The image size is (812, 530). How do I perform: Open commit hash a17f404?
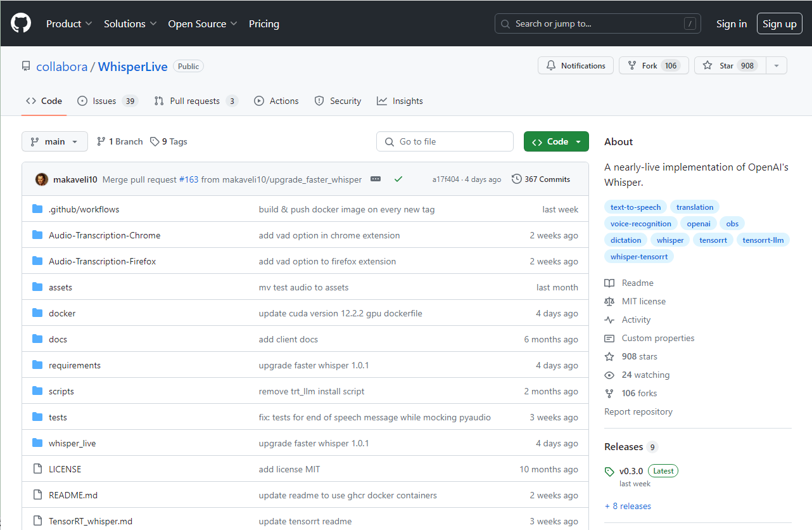pyautogui.click(x=447, y=179)
